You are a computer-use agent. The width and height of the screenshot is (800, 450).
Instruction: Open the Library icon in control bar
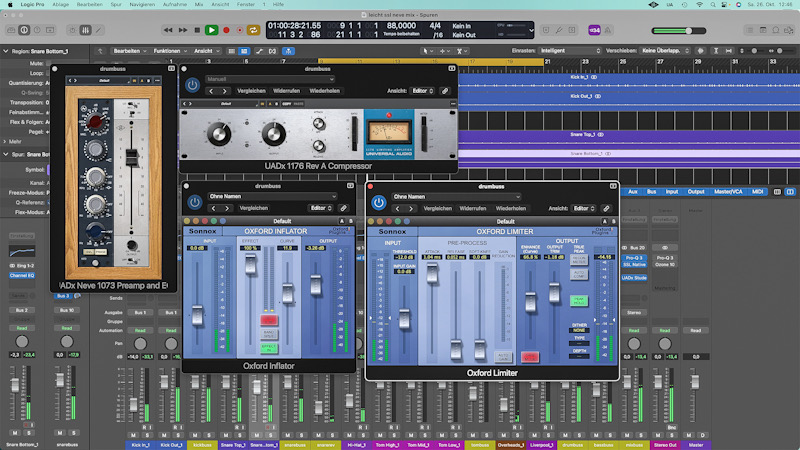pyautogui.click(x=11, y=30)
